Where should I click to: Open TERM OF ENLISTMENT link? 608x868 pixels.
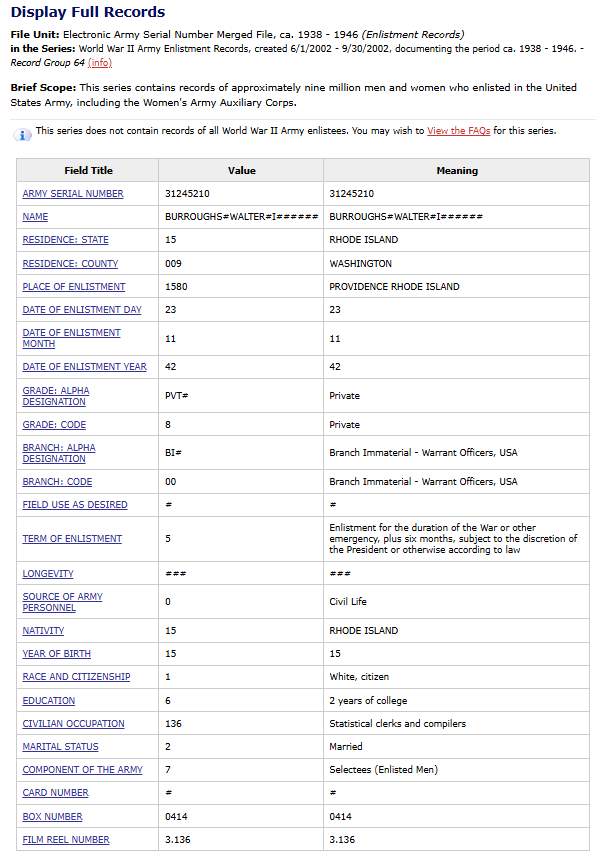pyautogui.click(x=72, y=539)
